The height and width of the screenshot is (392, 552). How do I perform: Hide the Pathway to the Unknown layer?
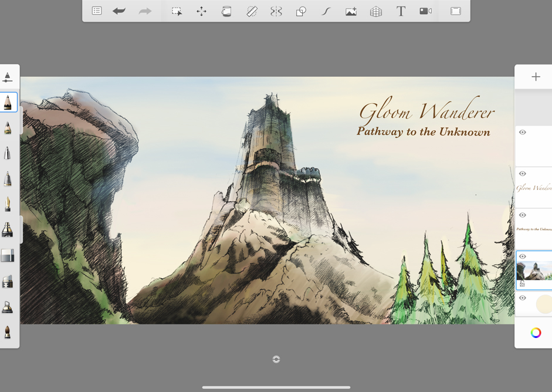(523, 215)
